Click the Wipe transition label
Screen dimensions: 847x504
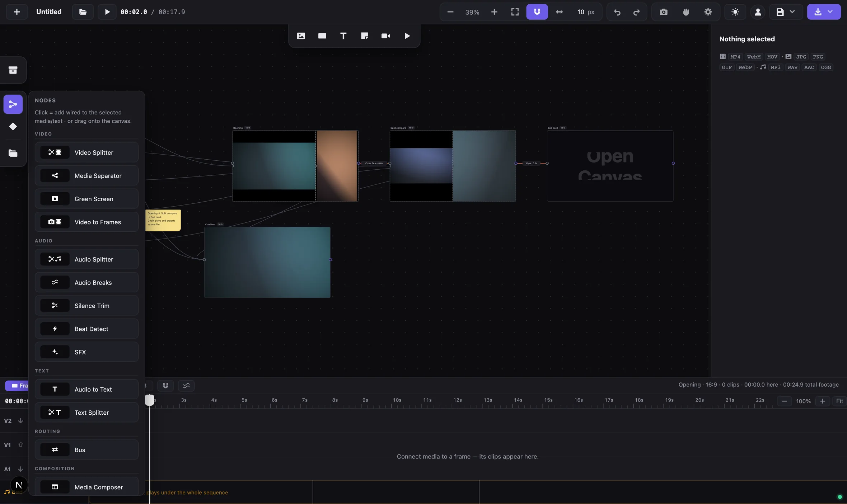pos(532,163)
